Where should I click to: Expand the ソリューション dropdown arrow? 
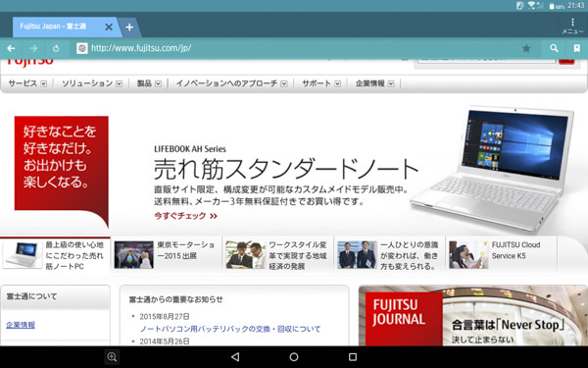(x=119, y=83)
